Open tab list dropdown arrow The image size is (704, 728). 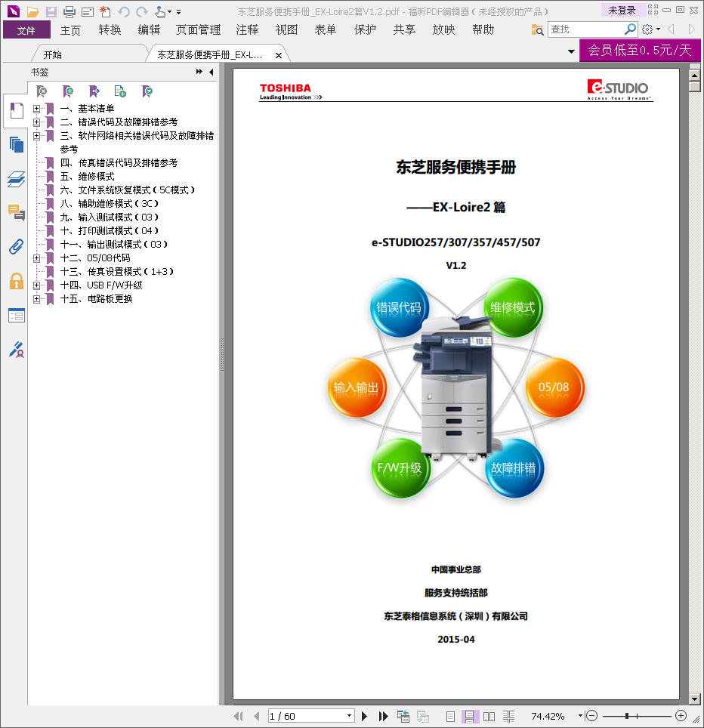[571, 51]
